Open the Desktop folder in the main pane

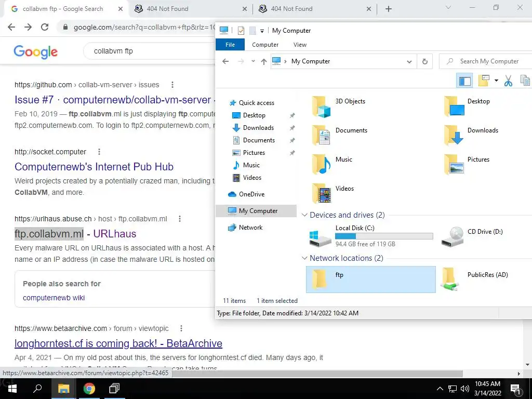tap(454, 107)
